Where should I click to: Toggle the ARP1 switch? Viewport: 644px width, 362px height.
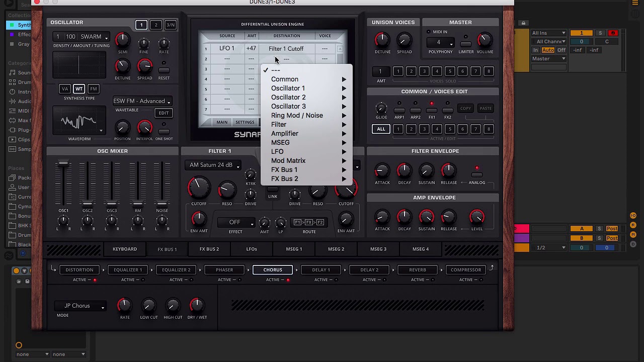tap(399, 110)
